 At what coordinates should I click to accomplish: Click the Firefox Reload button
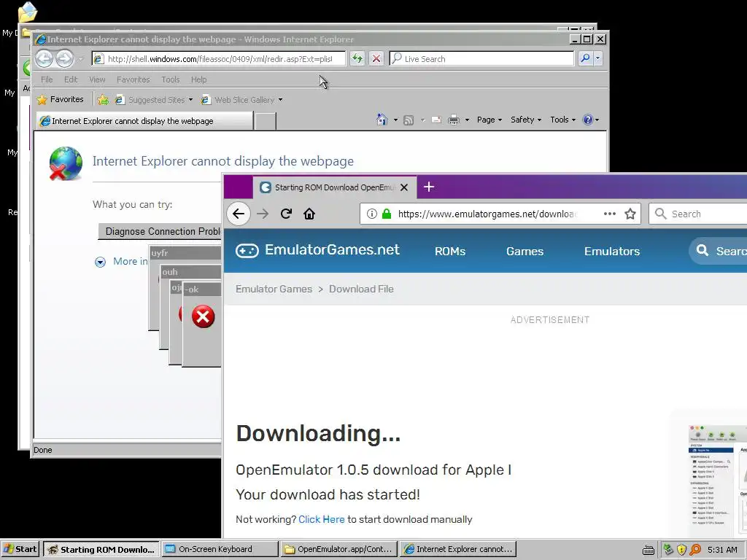[x=286, y=214]
